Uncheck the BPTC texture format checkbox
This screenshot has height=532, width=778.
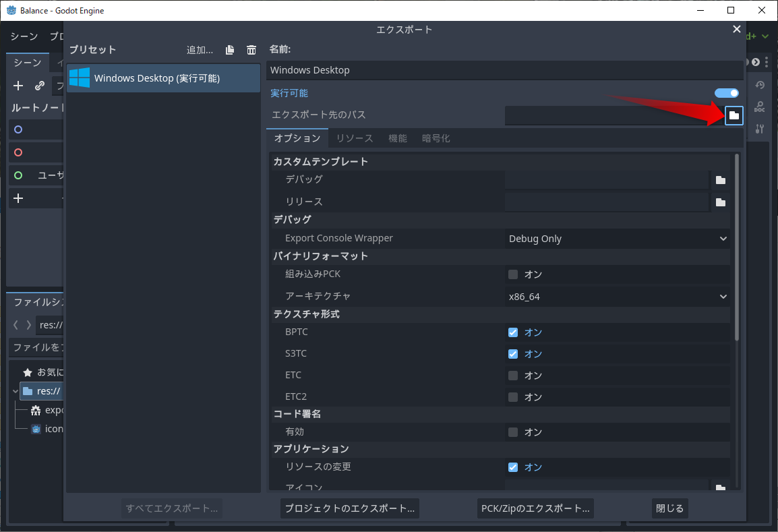(x=513, y=332)
